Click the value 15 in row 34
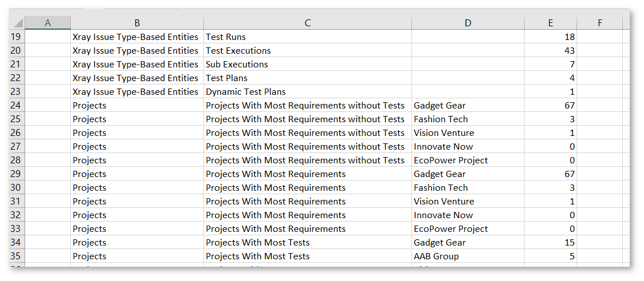The height and width of the screenshot is (281, 644). pyautogui.click(x=551, y=242)
